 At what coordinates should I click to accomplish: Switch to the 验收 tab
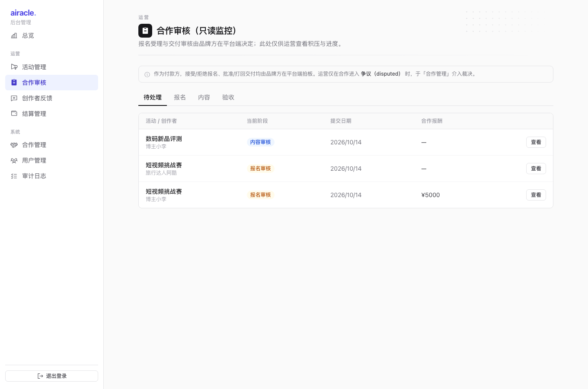click(x=228, y=98)
